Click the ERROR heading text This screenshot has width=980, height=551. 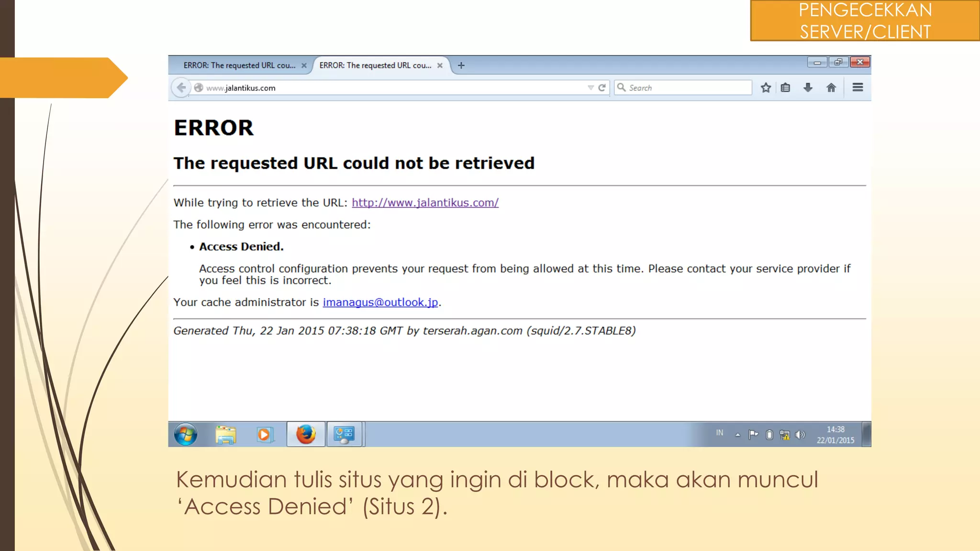coord(213,128)
